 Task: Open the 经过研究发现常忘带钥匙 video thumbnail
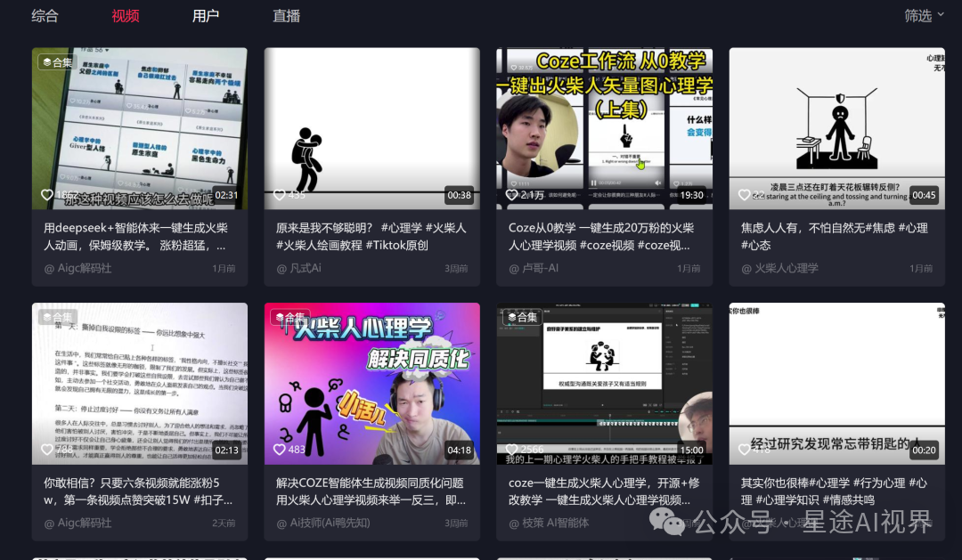click(x=836, y=384)
